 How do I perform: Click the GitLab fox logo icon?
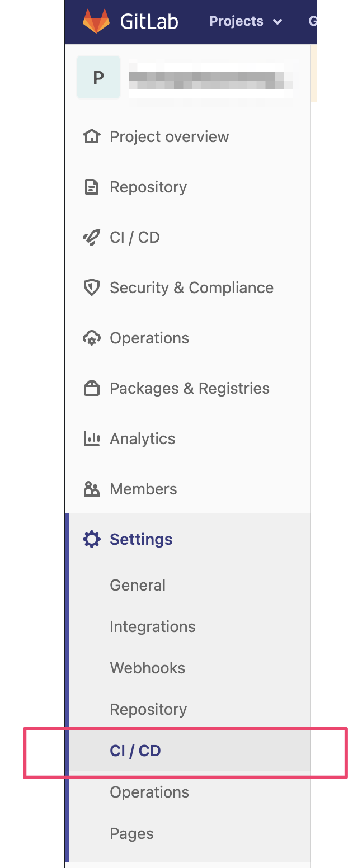pos(96,21)
